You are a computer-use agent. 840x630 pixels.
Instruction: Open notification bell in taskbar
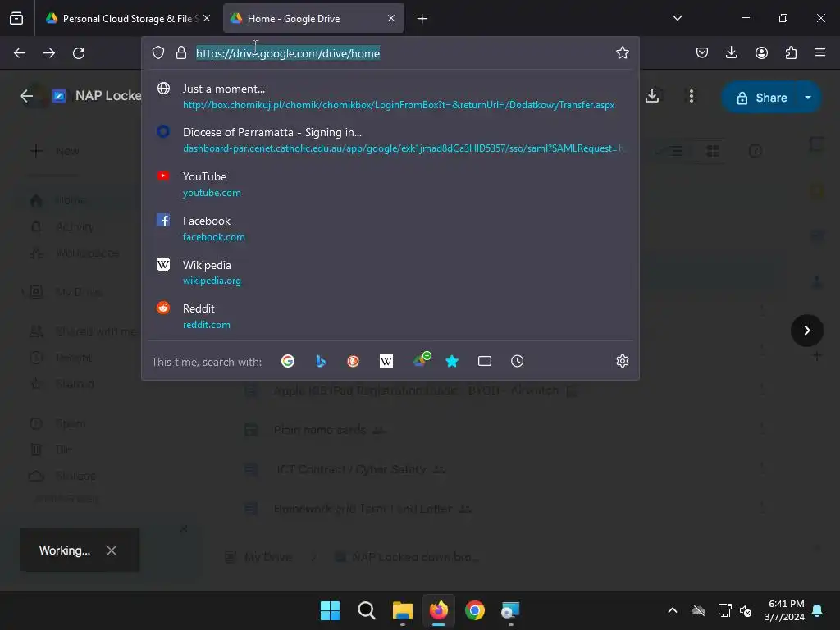coord(818,610)
